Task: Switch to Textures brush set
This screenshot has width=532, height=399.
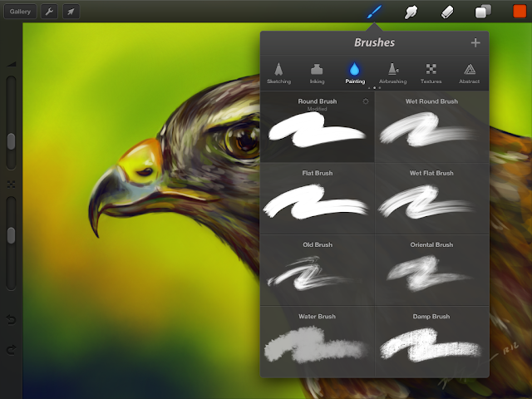Action: [431, 73]
